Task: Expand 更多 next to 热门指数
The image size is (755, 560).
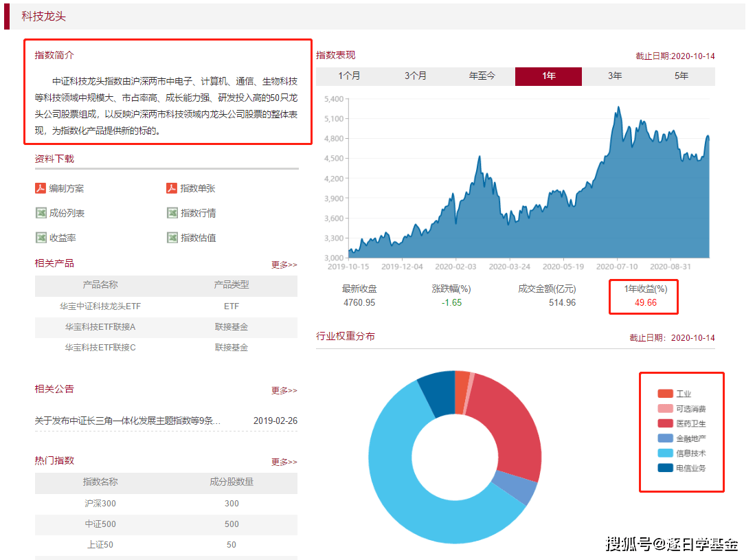Action: 284,462
